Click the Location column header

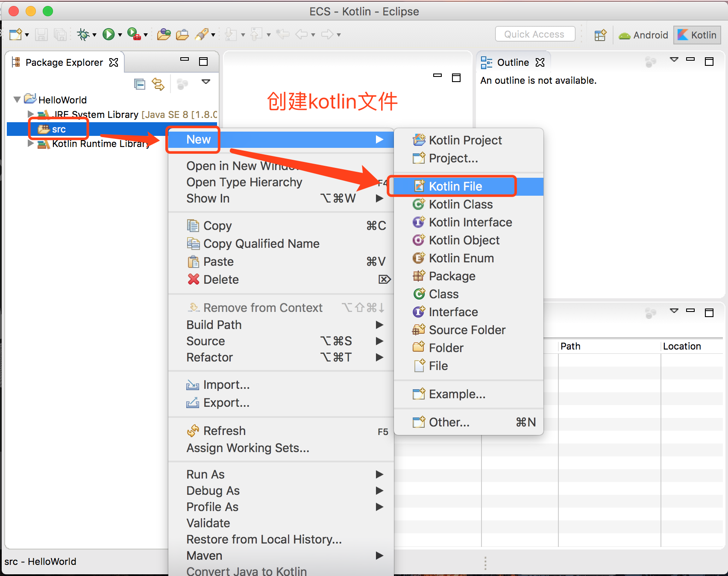coord(692,346)
